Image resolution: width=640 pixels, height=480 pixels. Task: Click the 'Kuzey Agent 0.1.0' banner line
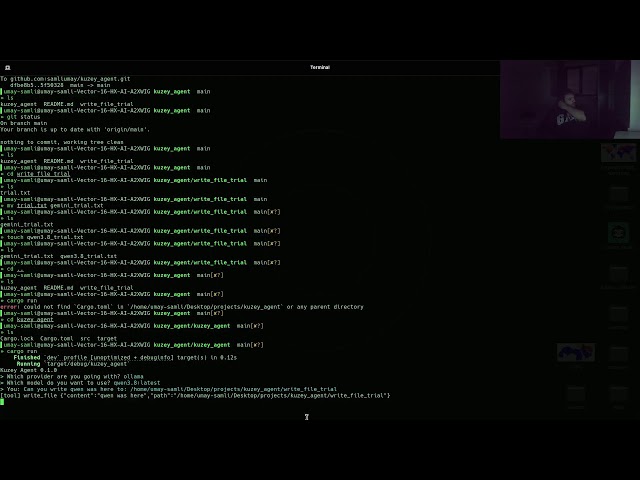pyautogui.click(x=29, y=370)
